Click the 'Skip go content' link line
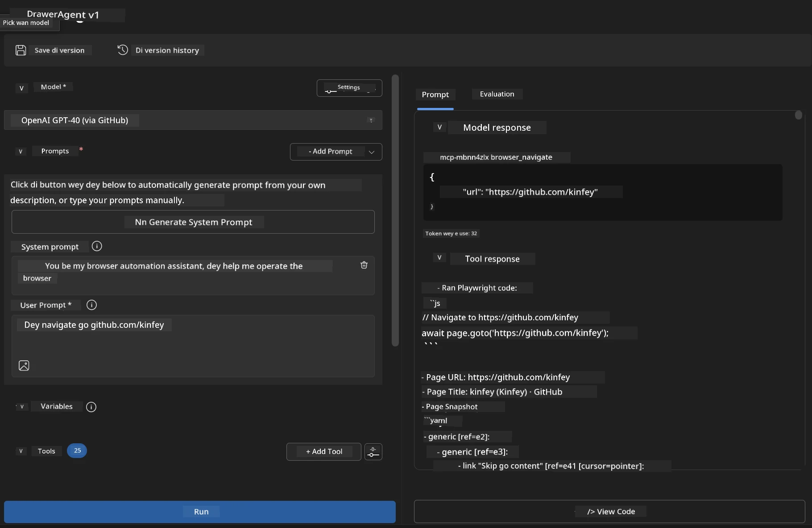Viewport: 812px width, 528px height. (551, 466)
